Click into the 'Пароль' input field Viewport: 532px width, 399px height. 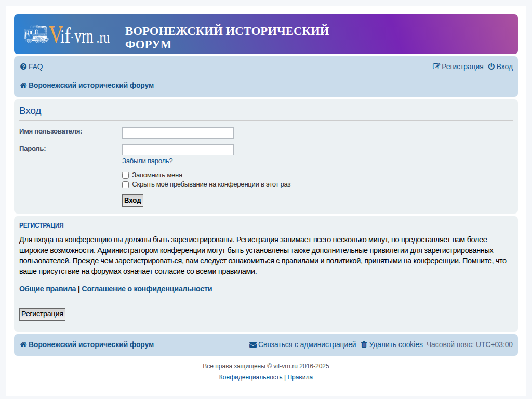(178, 150)
